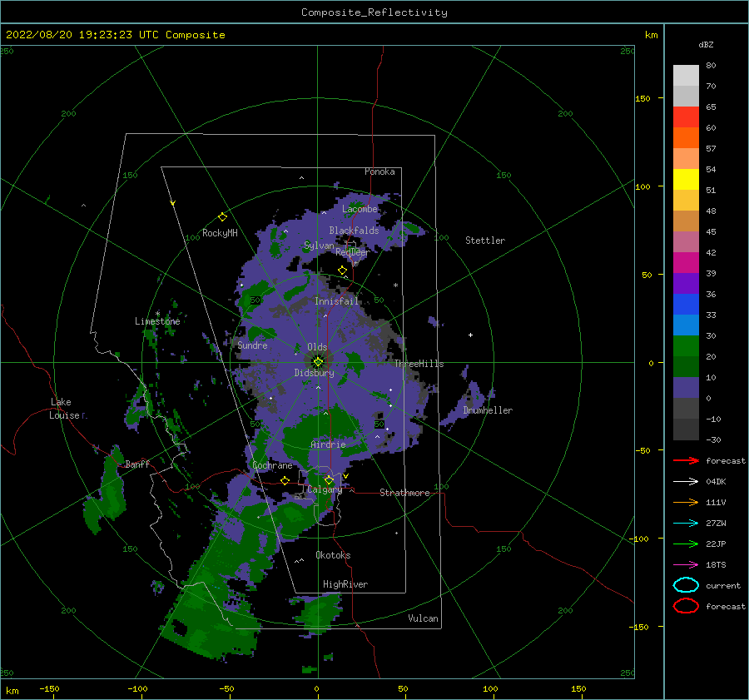
Task: Click the dBZ legend heading
Action: 706,44
